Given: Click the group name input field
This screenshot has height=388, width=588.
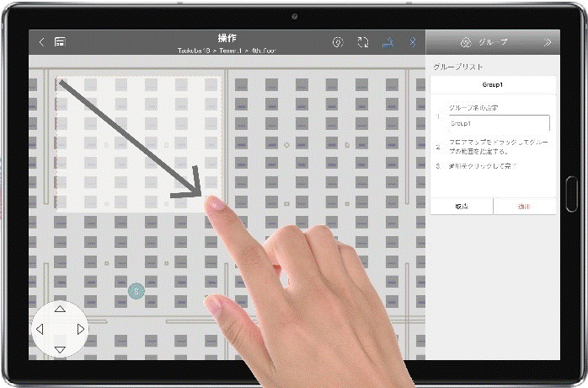Looking at the screenshot, I should (x=499, y=123).
